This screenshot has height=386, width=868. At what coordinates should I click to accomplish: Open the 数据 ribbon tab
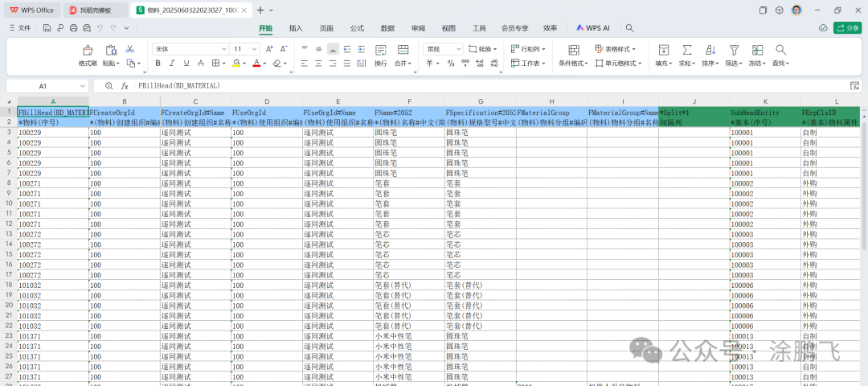(x=387, y=28)
